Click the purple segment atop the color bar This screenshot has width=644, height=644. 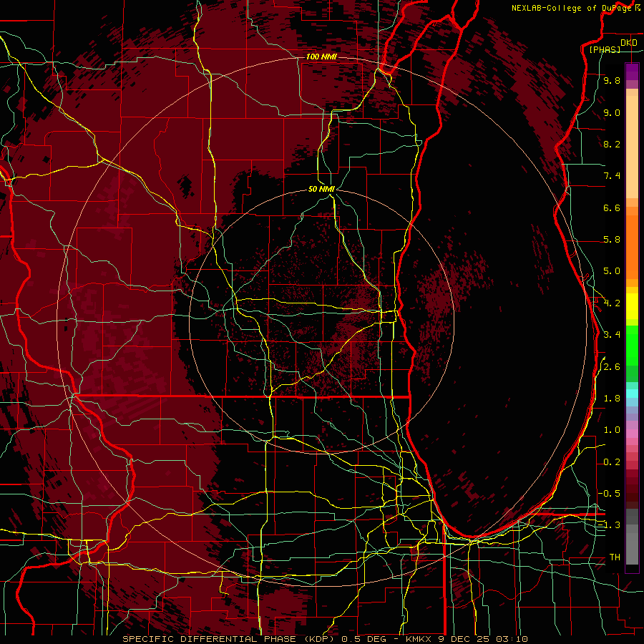[632, 72]
